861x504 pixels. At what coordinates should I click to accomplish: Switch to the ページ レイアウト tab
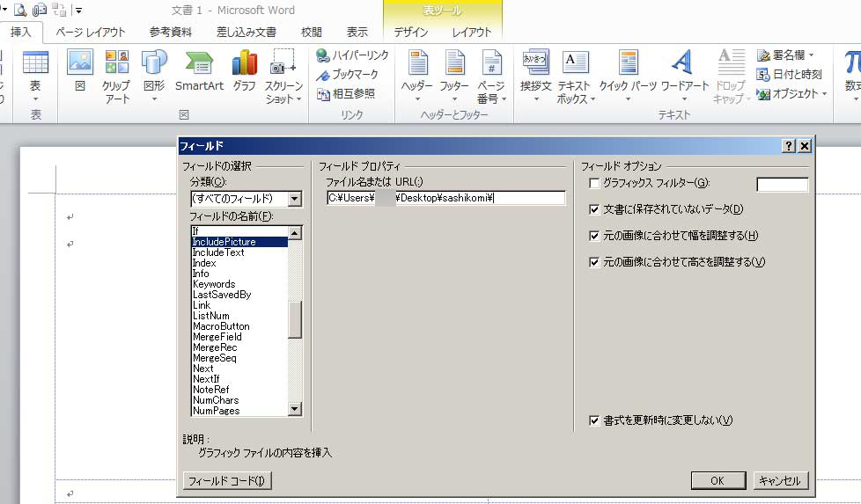tap(91, 32)
